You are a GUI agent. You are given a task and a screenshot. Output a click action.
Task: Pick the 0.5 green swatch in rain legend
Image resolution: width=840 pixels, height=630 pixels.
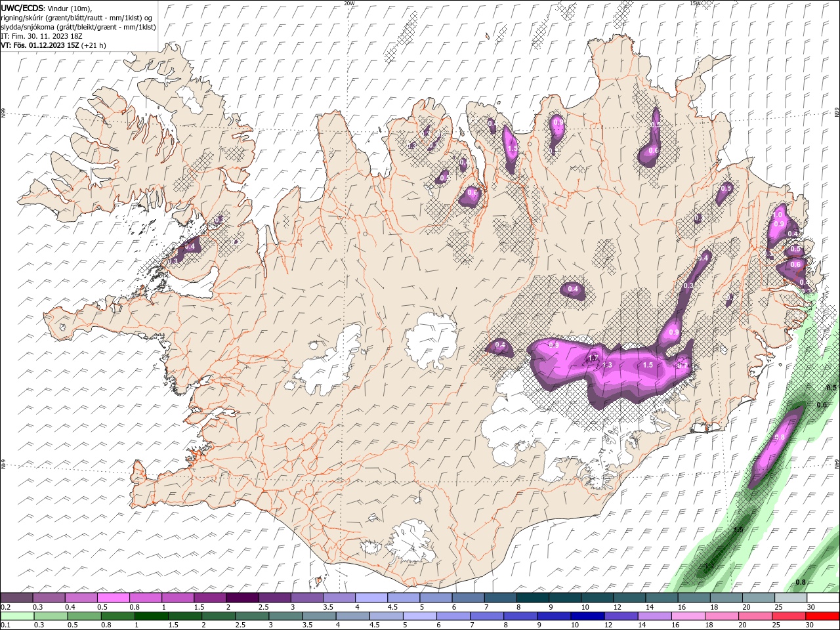[84, 616]
